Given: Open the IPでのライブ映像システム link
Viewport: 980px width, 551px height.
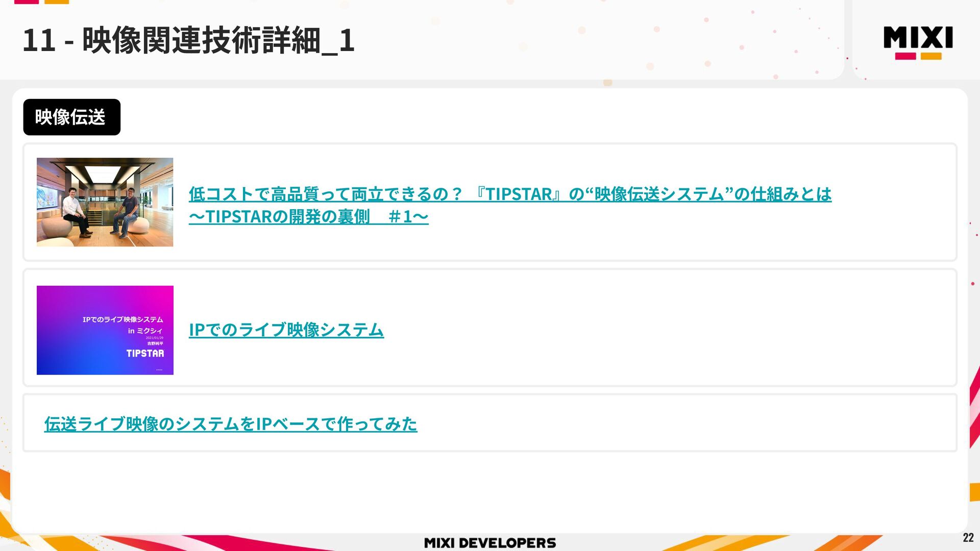Looking at the screenshot, I should point(286,330).
